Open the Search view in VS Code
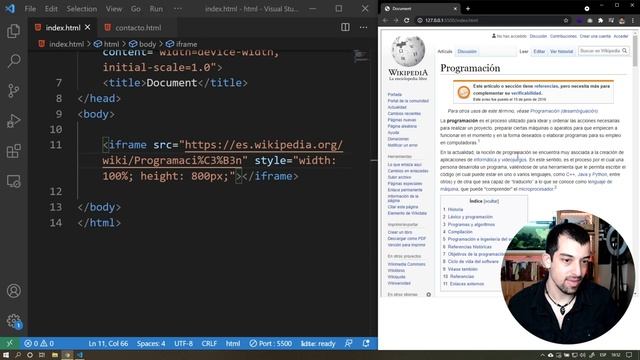This screenshot has width=640, height=360. pos(13,61)
